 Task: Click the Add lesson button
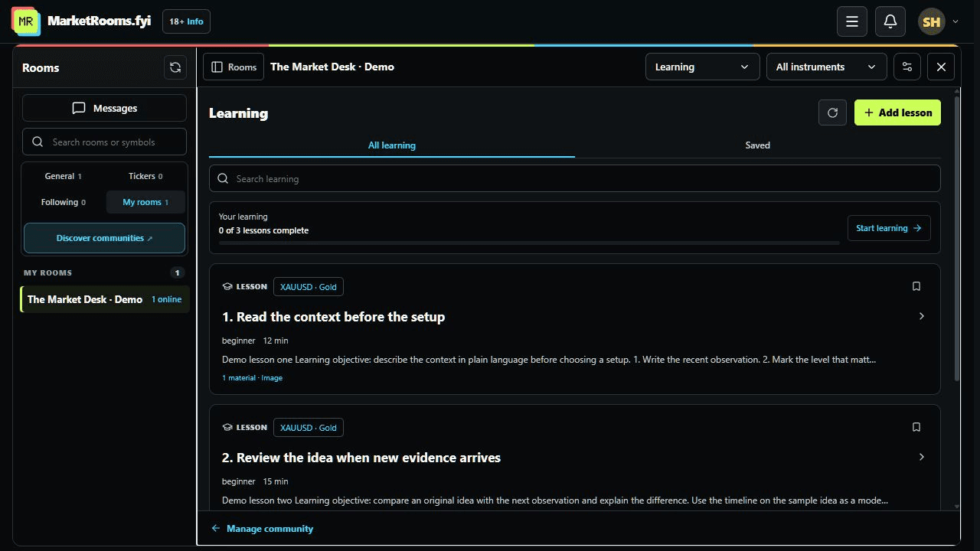(x=897, y=112)
